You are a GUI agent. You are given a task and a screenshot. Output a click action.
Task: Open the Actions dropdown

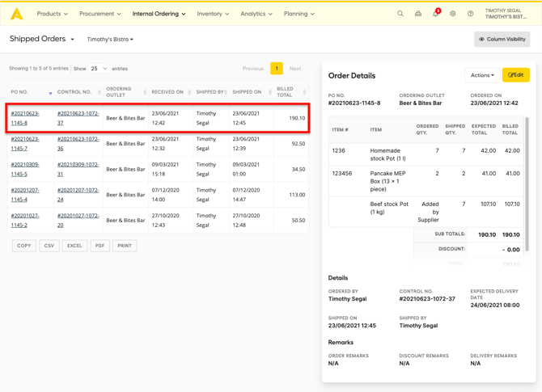click(482, 75)
